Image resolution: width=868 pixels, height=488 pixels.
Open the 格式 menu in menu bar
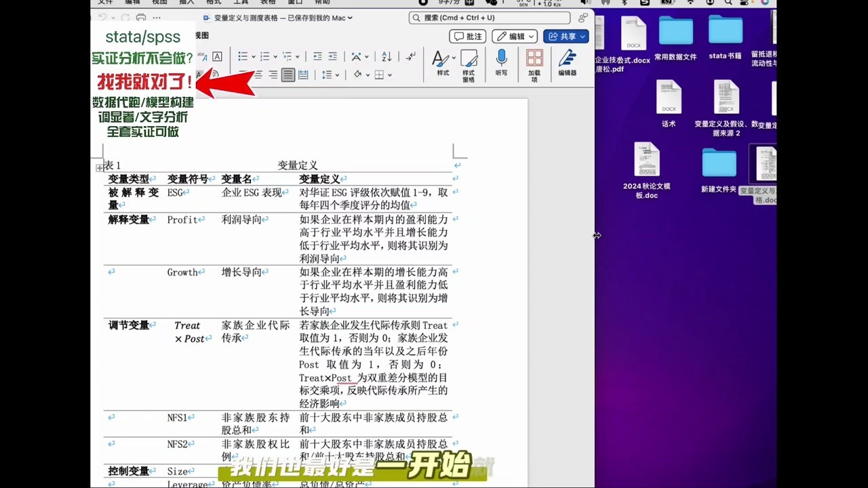[x=214, y=3]
